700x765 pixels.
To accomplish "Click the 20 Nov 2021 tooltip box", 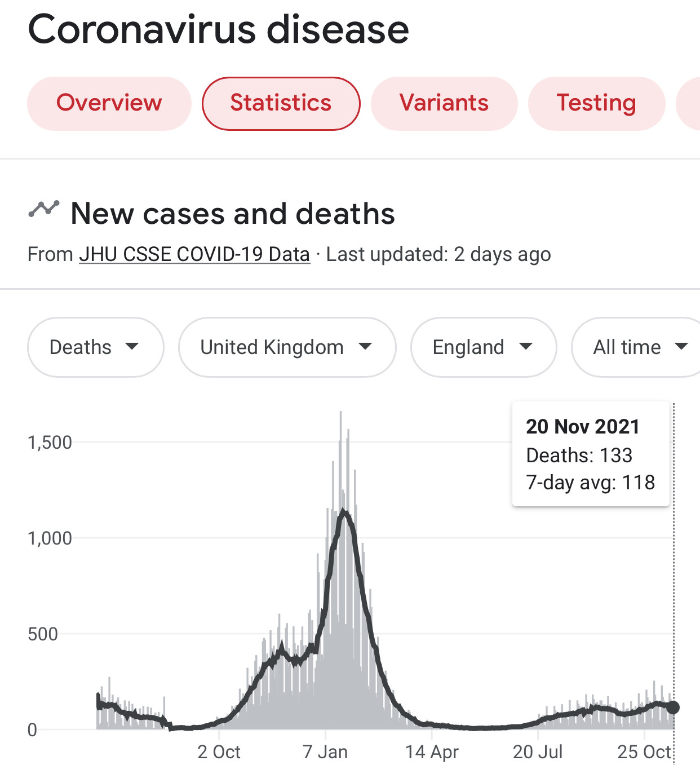I will point(590,454).
